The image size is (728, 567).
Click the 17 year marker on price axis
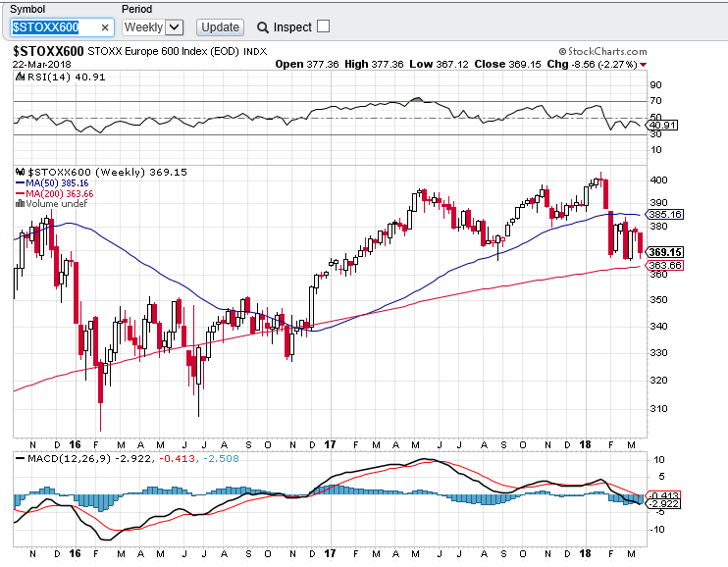point(330,445)
